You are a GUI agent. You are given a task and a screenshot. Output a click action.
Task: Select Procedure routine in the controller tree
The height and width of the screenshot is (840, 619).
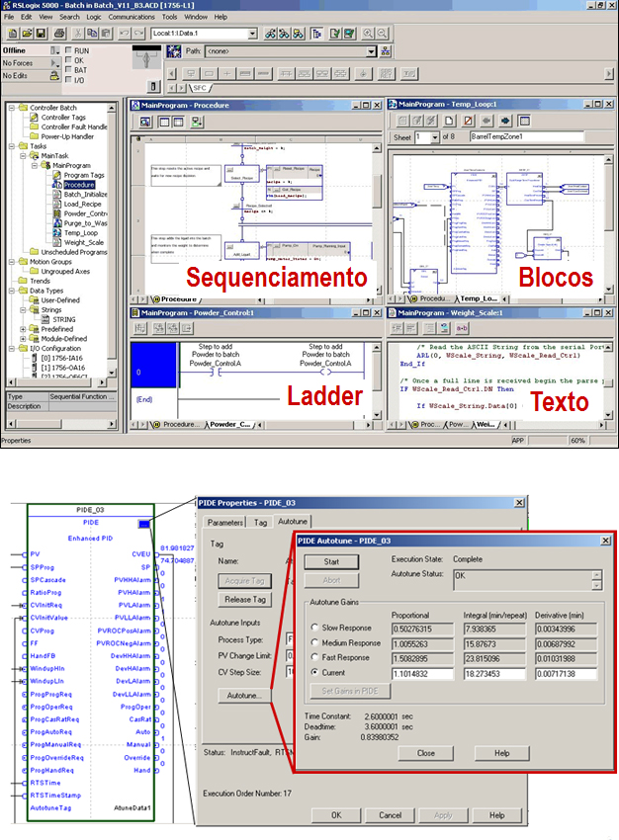point(79,185)
